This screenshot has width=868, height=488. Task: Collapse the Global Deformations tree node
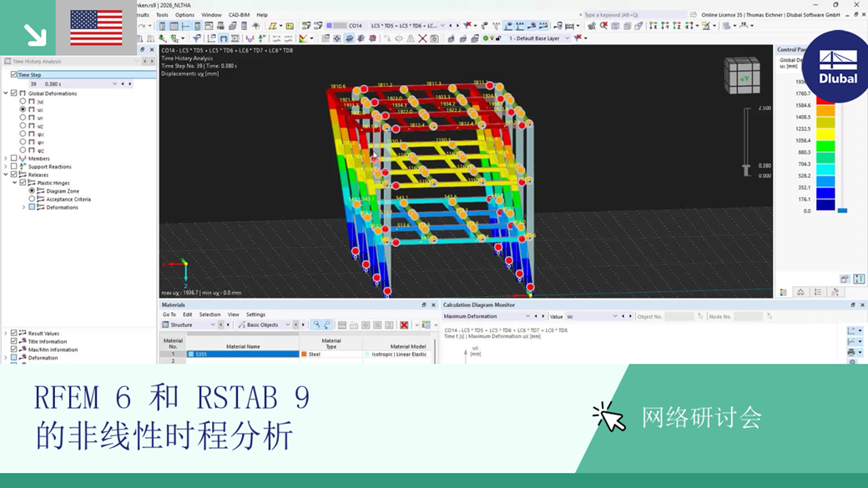coord(6,93)
